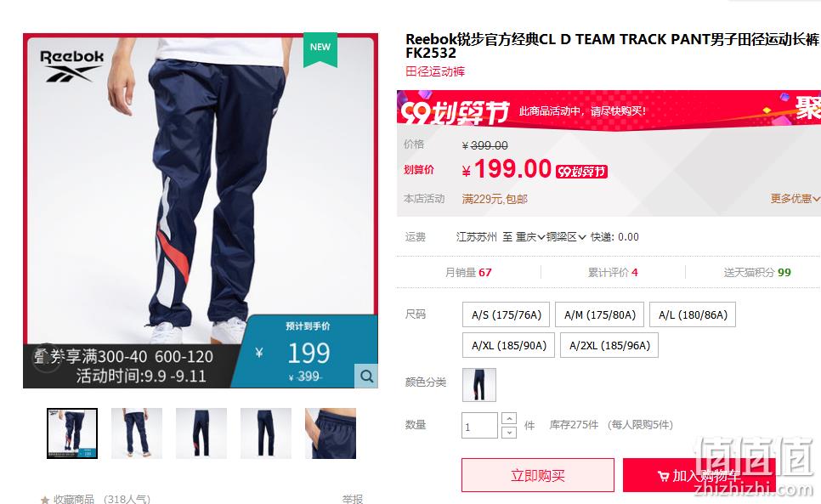Open 累计评价 reviews tab
The image size is (821, 504).
(x=613, y=272)
